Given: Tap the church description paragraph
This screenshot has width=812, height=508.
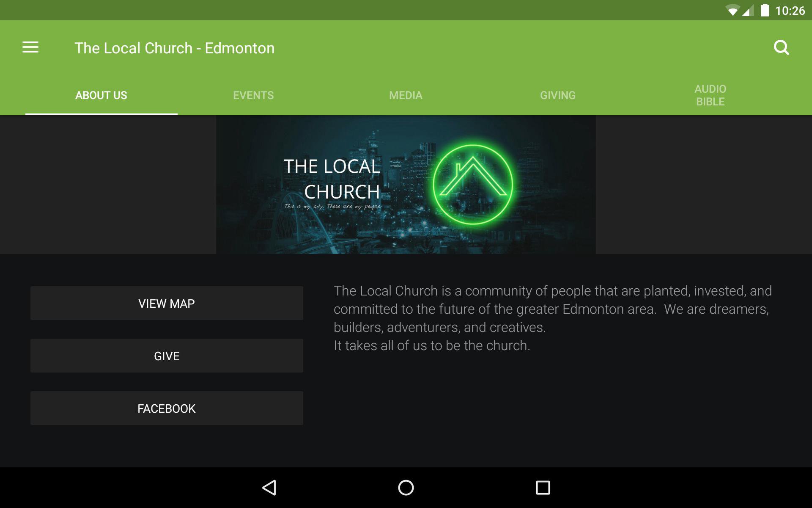Looking at the screenshot, I should coord(553,318).
